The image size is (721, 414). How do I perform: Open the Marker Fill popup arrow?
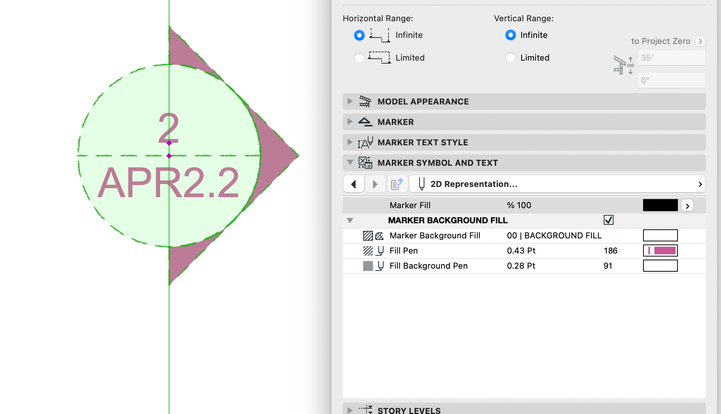coord(687,206)
